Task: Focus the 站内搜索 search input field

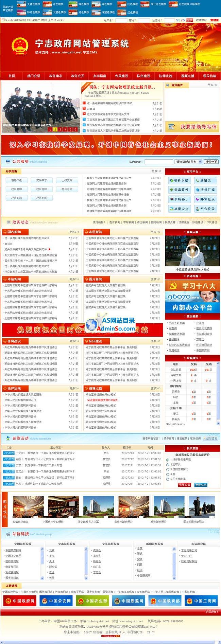Action: [159, 162]
